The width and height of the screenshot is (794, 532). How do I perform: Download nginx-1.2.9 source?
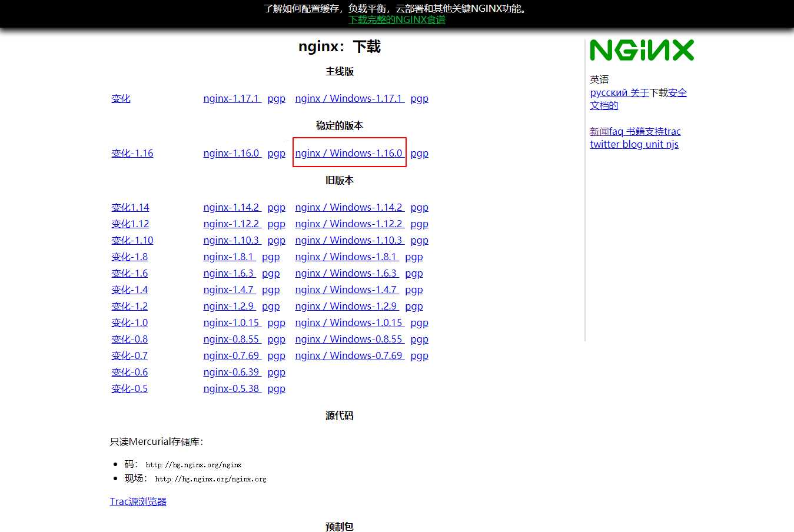pos(230,306)
